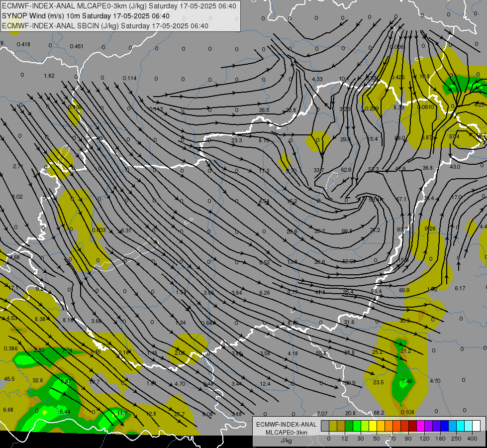Click the map value 69.9
487x448 pixels.
[x=404, y=290]
